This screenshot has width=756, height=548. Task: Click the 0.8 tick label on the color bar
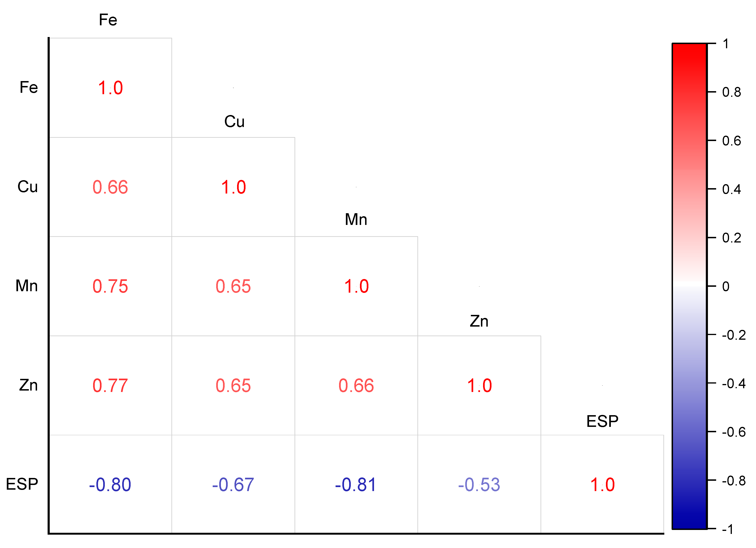pyautogui.click(x=731, y=92)
